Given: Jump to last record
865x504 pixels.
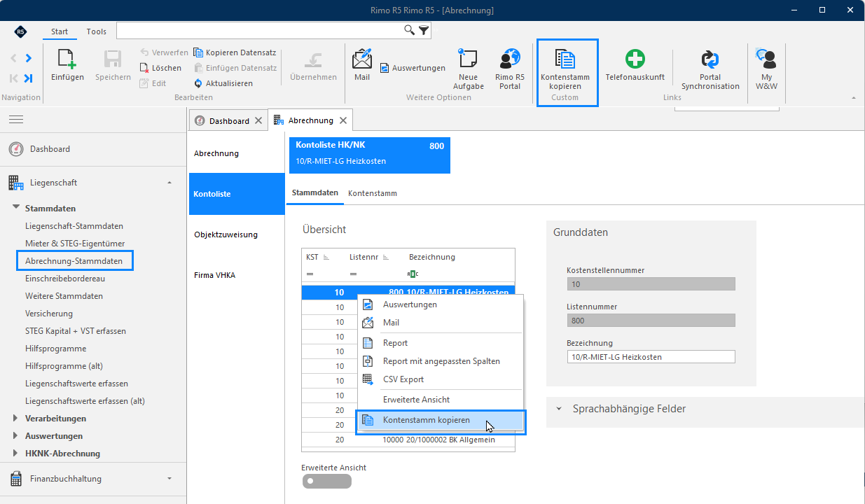Looking at the screenshot, I should (29, 78).
